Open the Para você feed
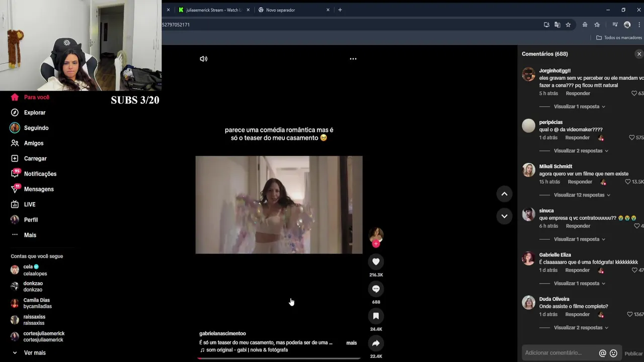 point(31,98)
